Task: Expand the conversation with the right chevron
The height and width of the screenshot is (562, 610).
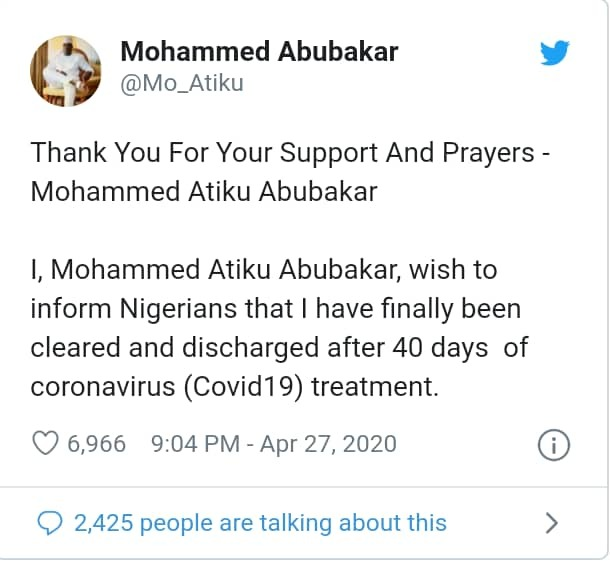Action: [551, 522]
